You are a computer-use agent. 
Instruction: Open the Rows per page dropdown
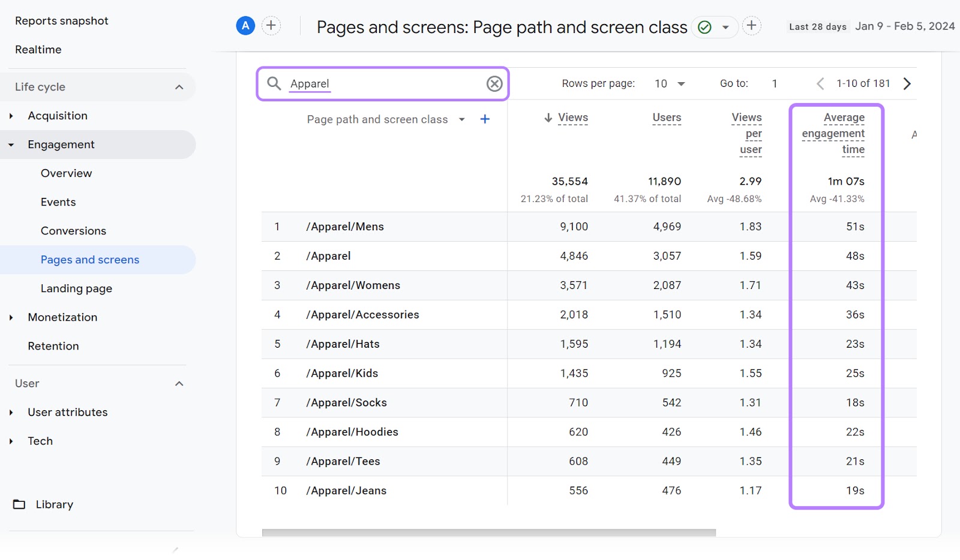click(x=668, y=83)
